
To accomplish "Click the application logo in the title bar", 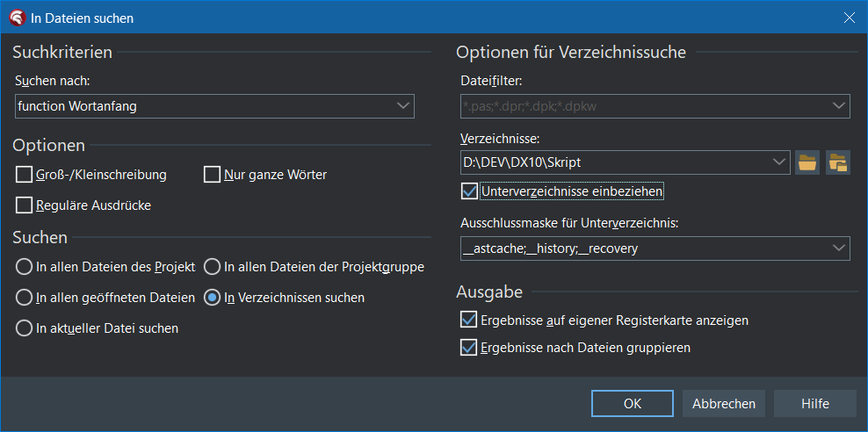I will point(16,18).
